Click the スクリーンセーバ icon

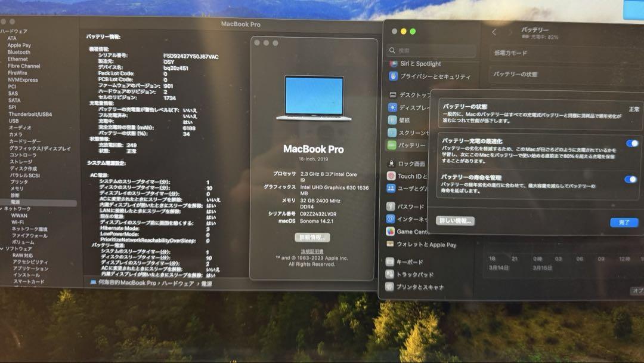(392, 133)
